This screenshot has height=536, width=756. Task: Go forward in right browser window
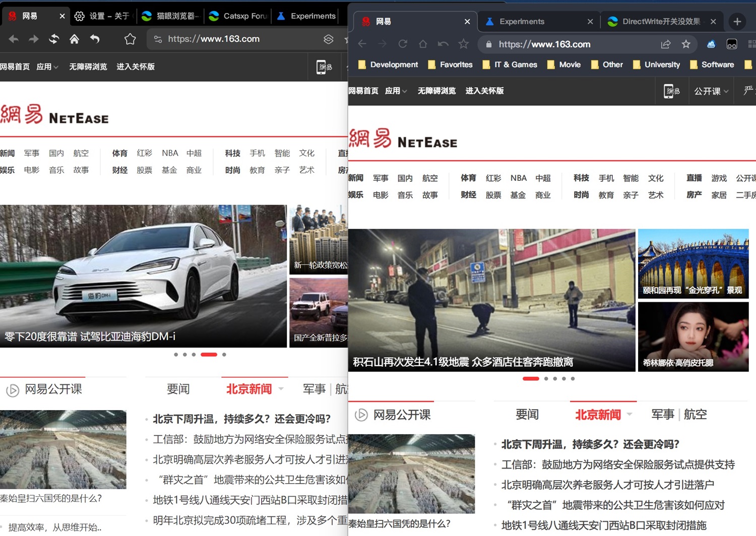383,44
